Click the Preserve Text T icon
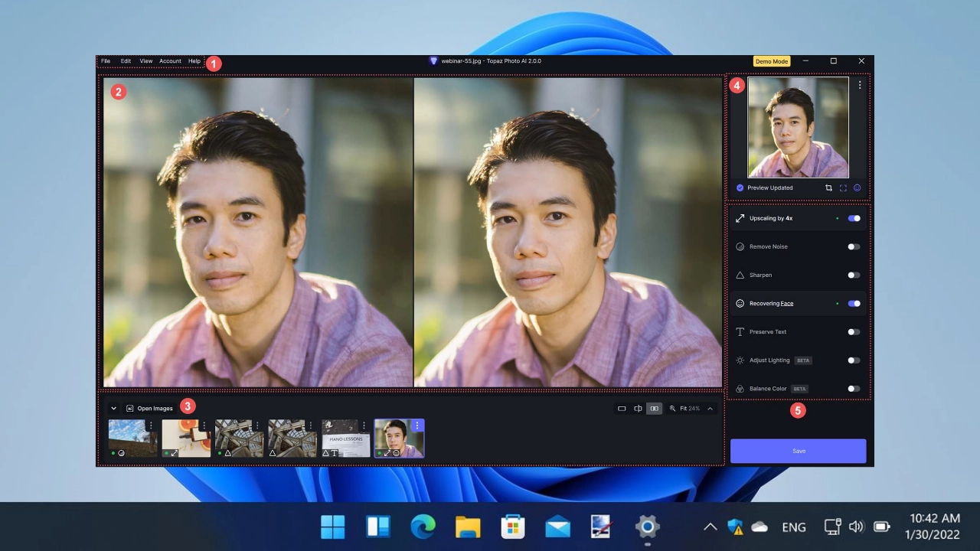The height and width of the screenshot is (551, 980). point(740,331)
